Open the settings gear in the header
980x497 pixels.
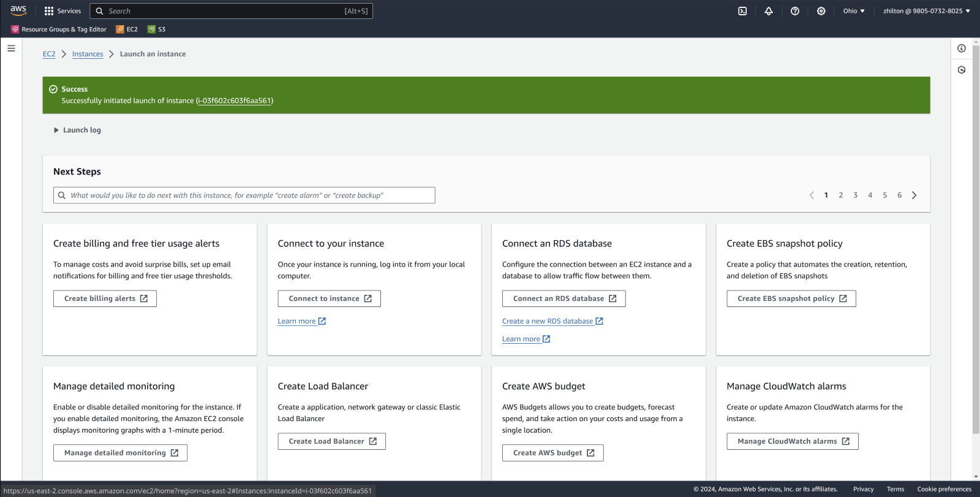821,11
